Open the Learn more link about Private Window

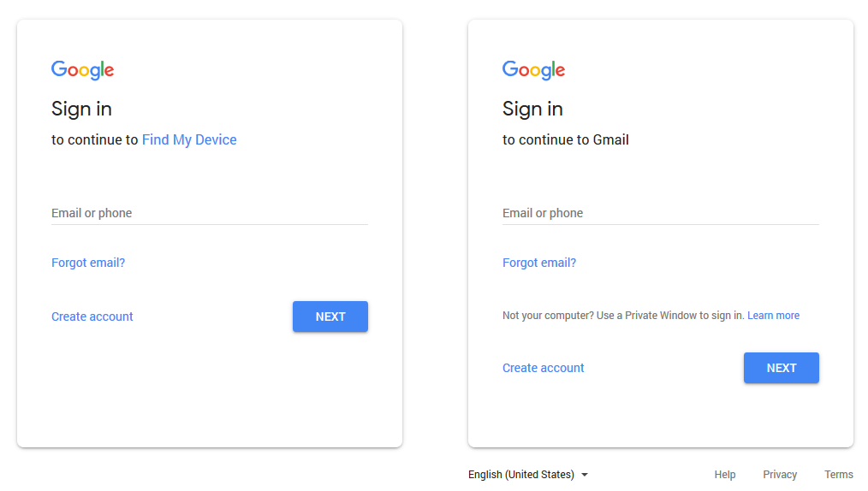tap(773, 316)
